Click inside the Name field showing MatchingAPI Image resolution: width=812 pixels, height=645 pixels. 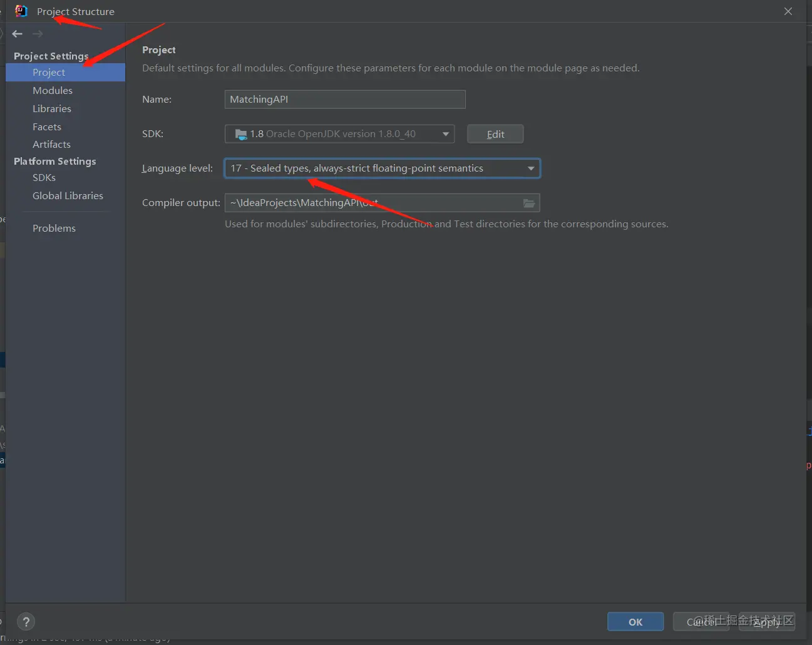[344, 99]
